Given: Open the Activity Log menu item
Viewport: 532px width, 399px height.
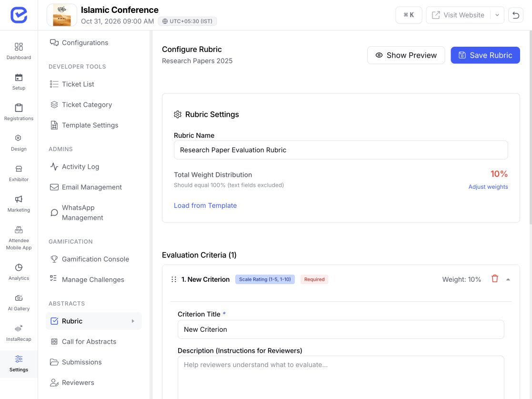Looking at the screenshot, I should click(74, 167).
